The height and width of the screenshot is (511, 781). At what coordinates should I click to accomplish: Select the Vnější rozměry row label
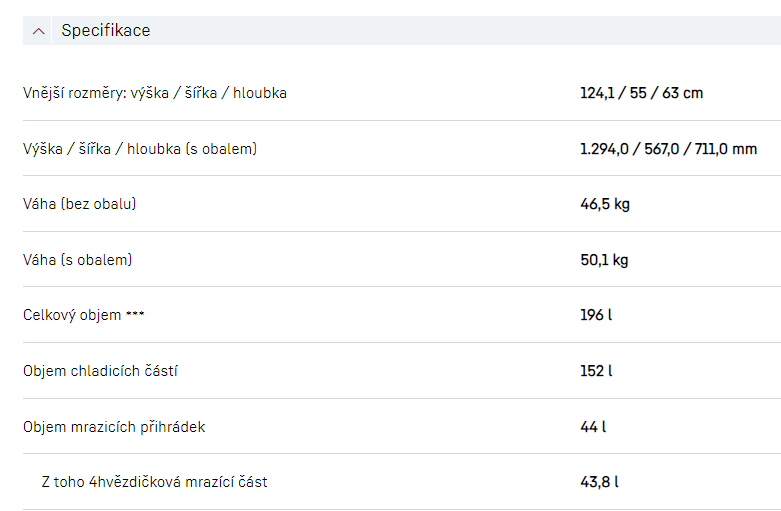click(155, 93)
